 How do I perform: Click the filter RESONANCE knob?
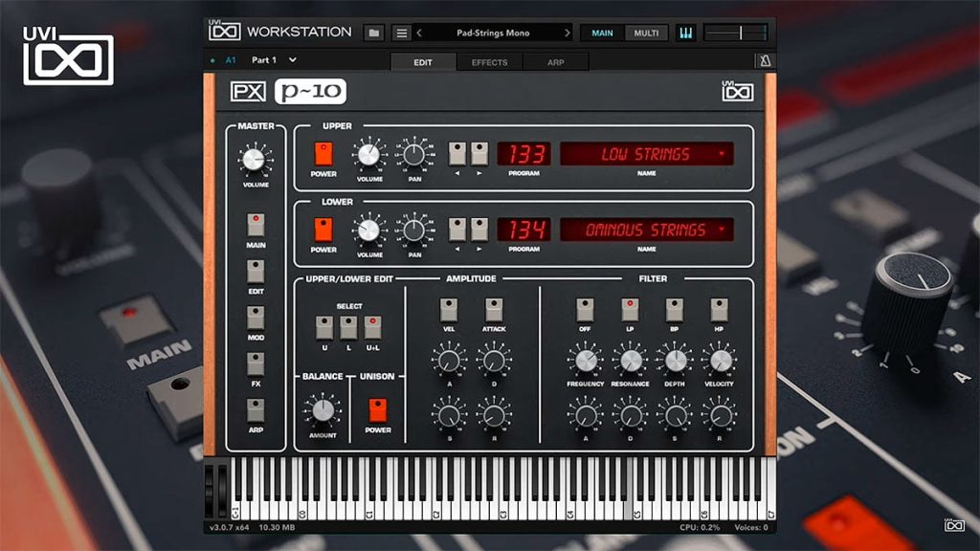[630, 361]
